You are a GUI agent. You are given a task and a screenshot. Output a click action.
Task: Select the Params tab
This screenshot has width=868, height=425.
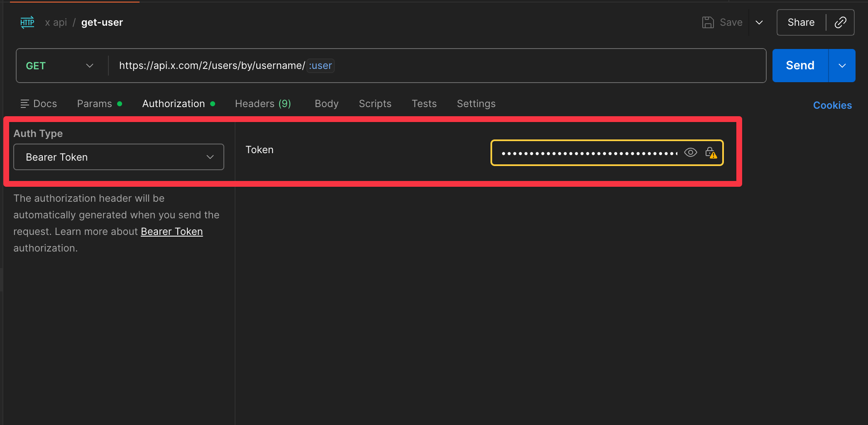coord(94,103)
